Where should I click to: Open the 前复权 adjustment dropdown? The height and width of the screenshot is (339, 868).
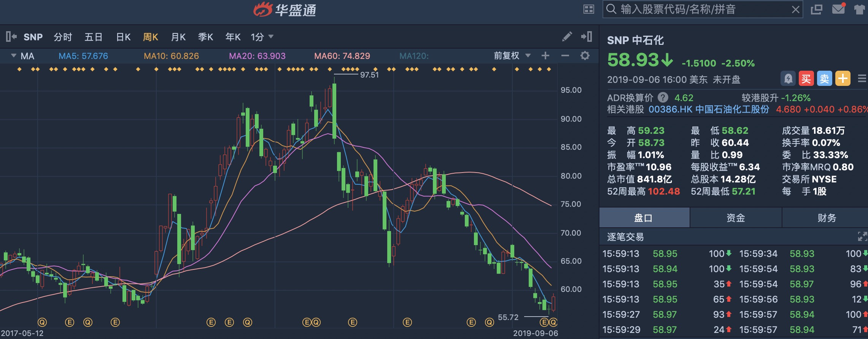pos(512,56)
